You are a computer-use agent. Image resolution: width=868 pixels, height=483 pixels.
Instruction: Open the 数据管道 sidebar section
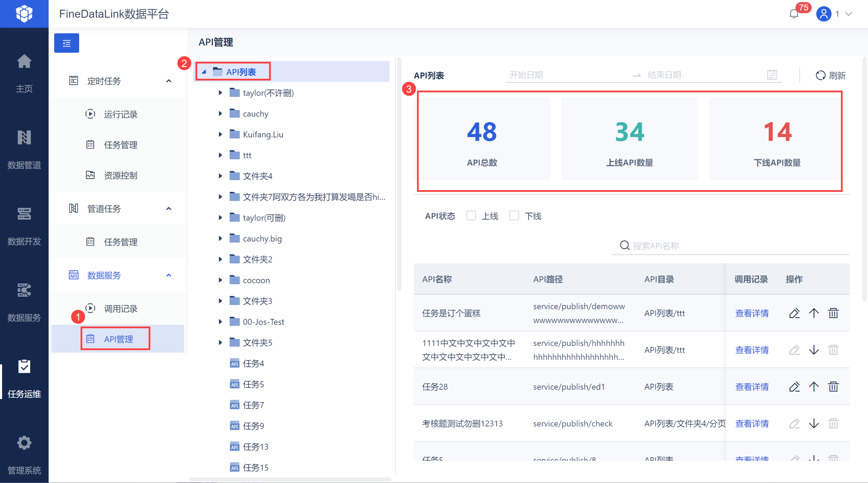[x=24, y=149]
